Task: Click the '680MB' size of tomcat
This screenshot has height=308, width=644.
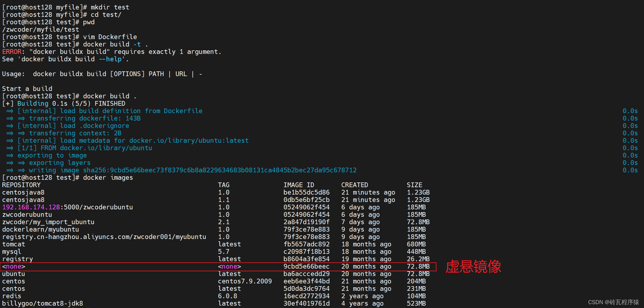Action: coord(416,244)
